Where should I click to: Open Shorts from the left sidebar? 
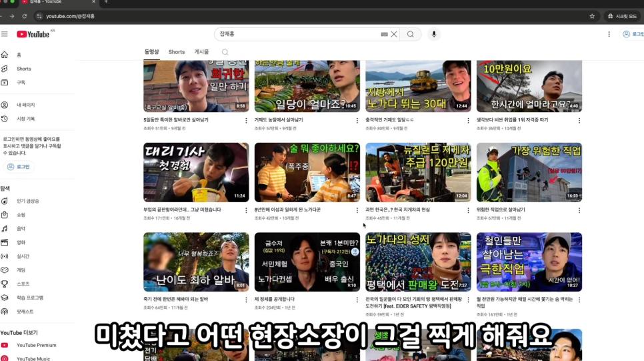(23, 69)
